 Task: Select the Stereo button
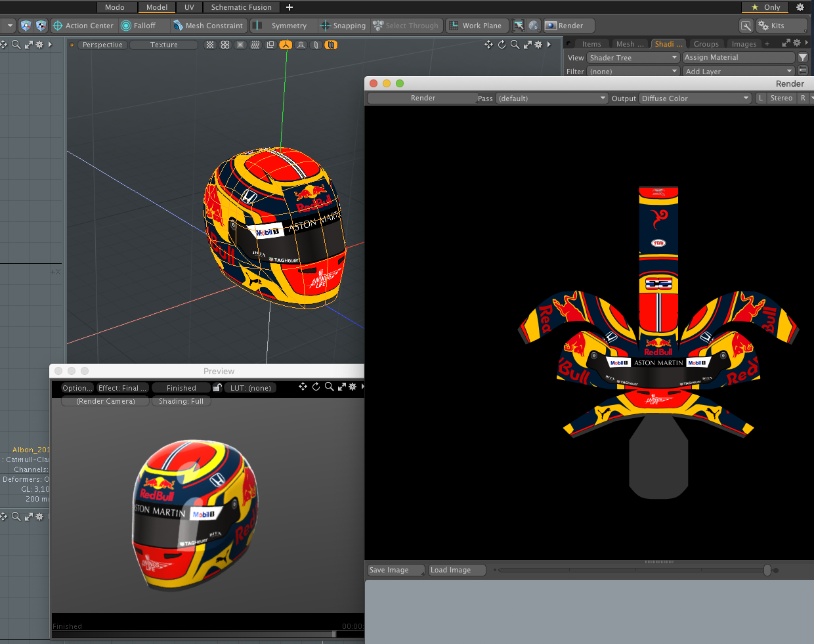781,98
